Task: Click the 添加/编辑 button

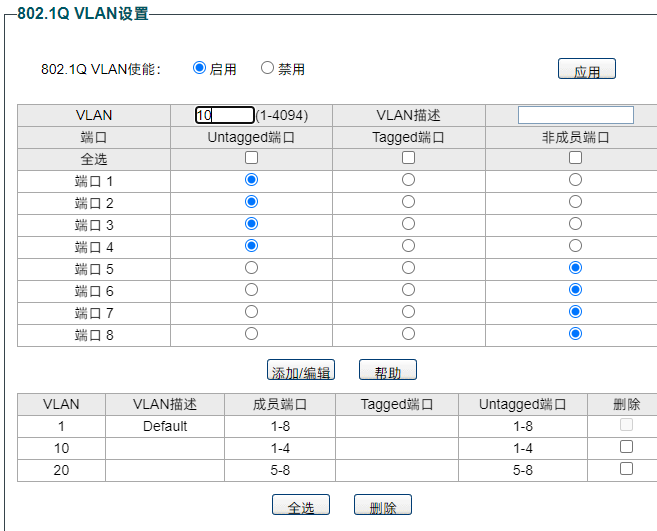Action: (x=301, y=371)
